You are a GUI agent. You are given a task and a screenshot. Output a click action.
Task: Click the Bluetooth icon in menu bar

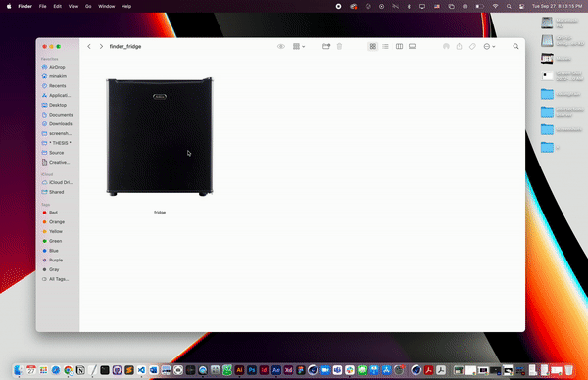click(409, 6)
